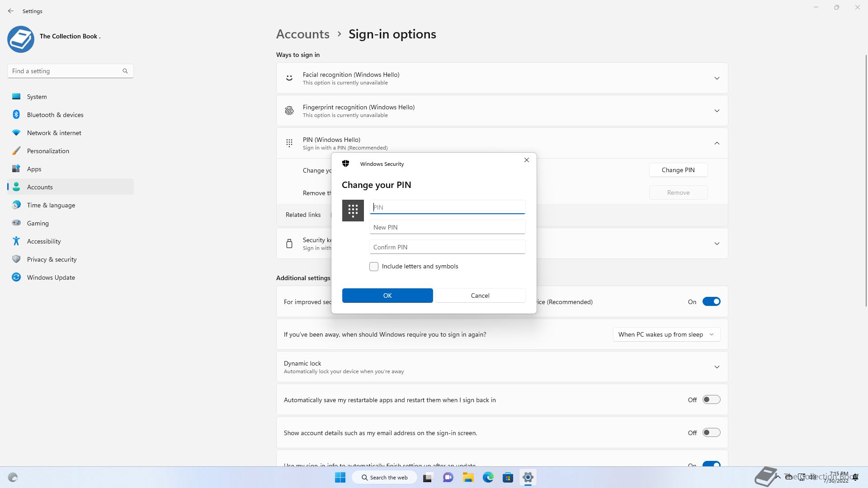Expand the Dynamic lock section
Image resolution: width=868 pixels, height=488 pixels.
pyautogui.click(x=717, y=367)
